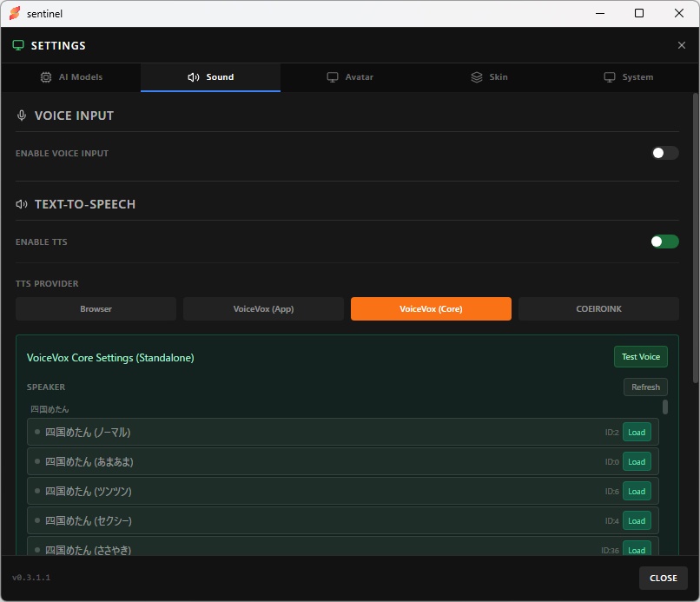
Task: Go to the Skin tab
Action: tap(489, 77)
